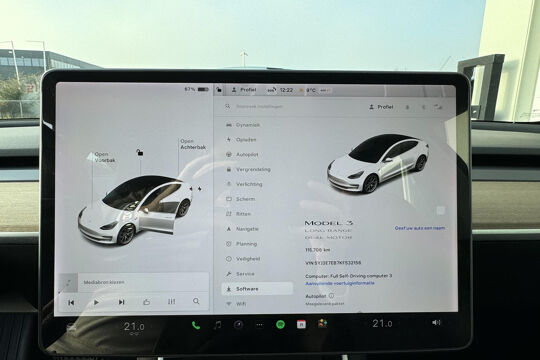Show all apps with the three-dots icon

(x=259, y=325)
